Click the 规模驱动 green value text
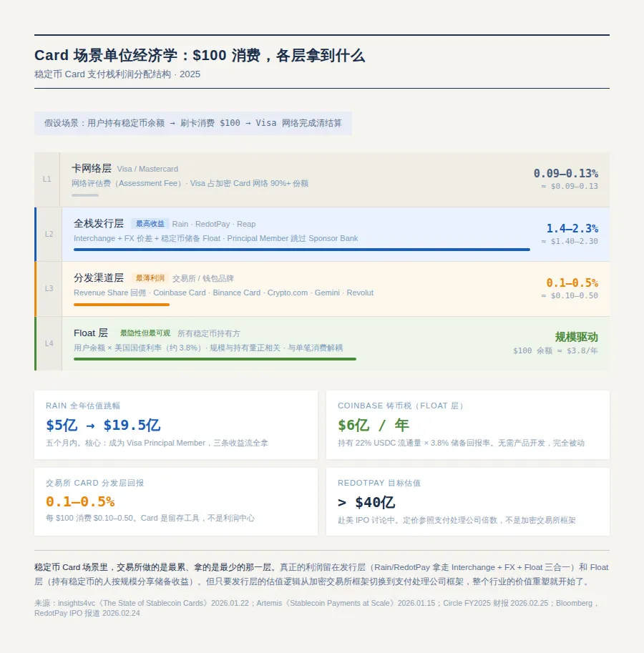644x653 pixels. tap(576, 337)
